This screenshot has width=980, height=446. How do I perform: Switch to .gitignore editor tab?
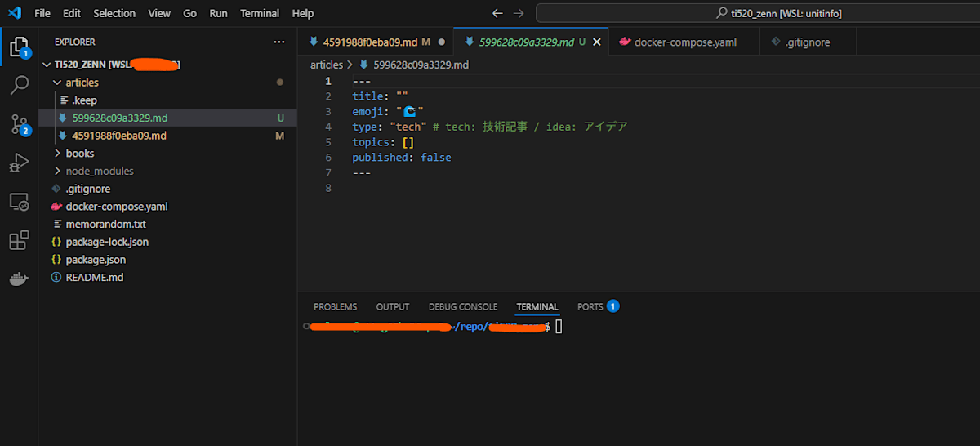pyautogui.click(x=808, y=42)
